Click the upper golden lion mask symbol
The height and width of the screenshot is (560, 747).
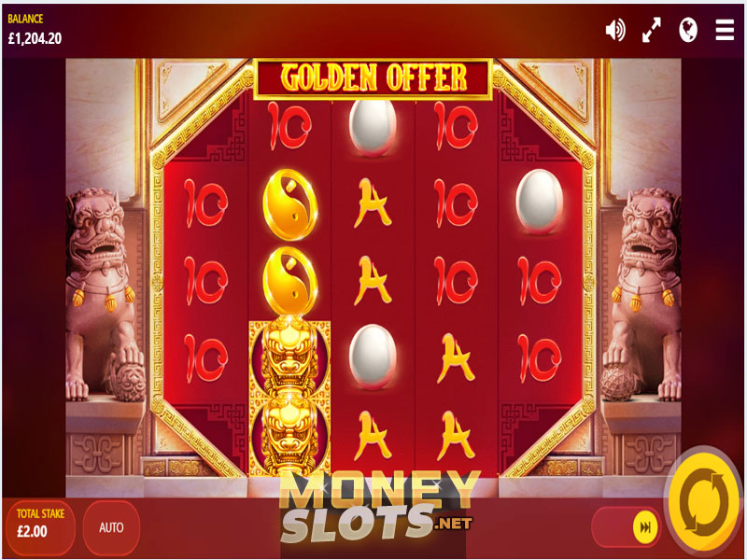point(289,357)
